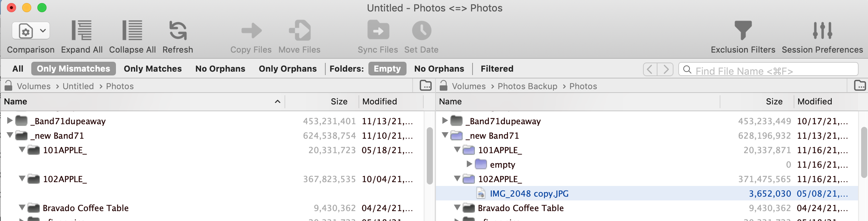Select the All filter tab

(18, 69)
